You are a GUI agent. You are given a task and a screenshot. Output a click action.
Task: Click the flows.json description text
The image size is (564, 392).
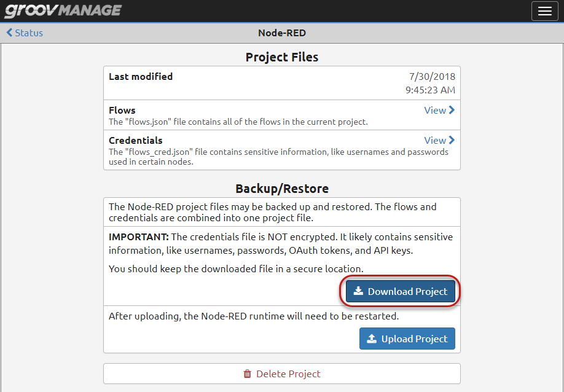(238, 122)
